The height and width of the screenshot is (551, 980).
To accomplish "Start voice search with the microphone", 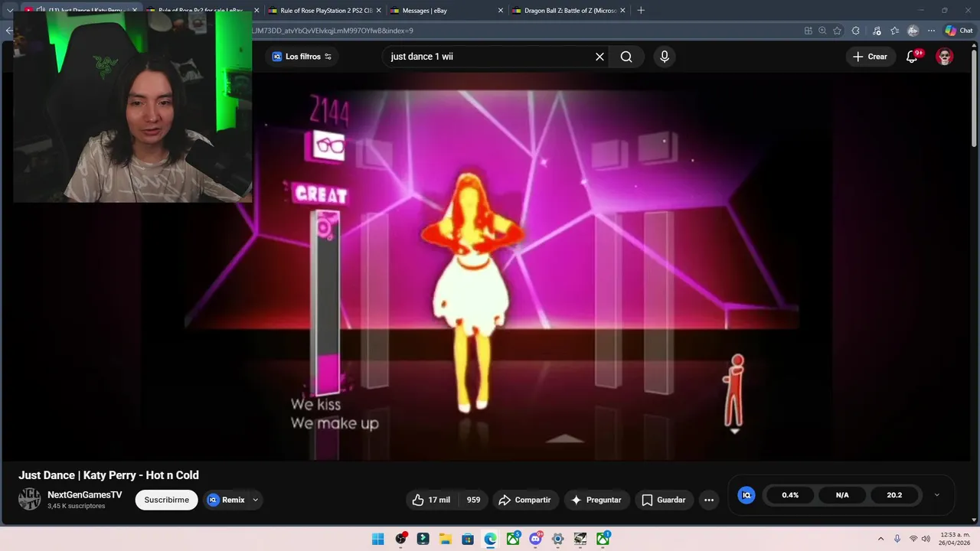I will click(664, 57).
